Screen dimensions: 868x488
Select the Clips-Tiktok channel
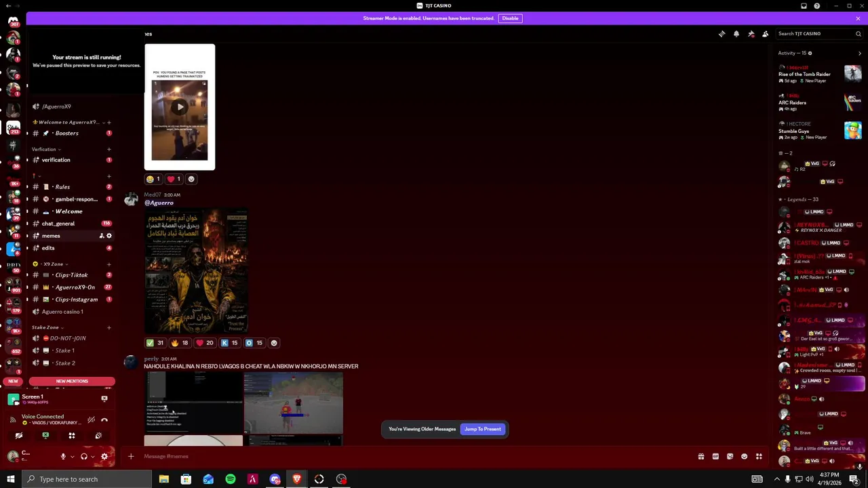[x=73, y=274]
